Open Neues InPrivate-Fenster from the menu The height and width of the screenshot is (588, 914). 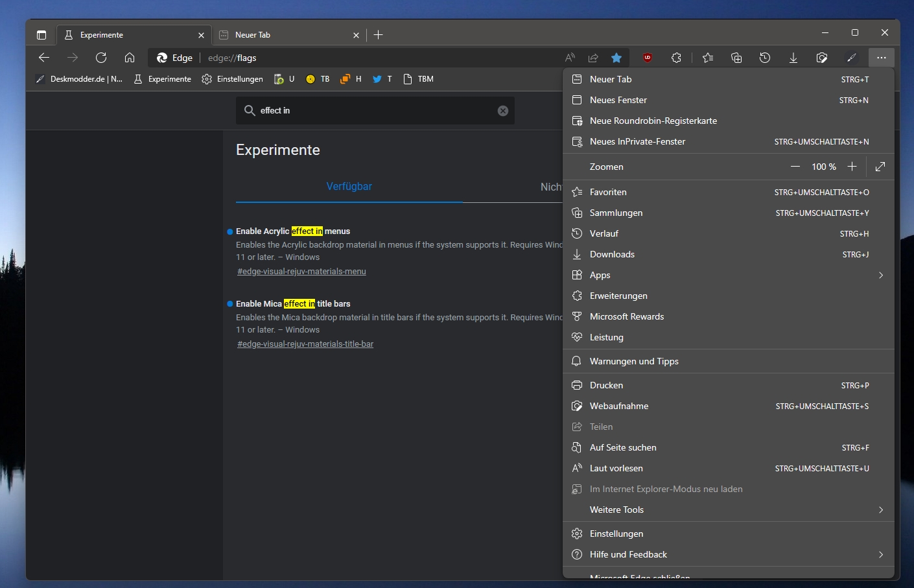[x=729, y=141]
